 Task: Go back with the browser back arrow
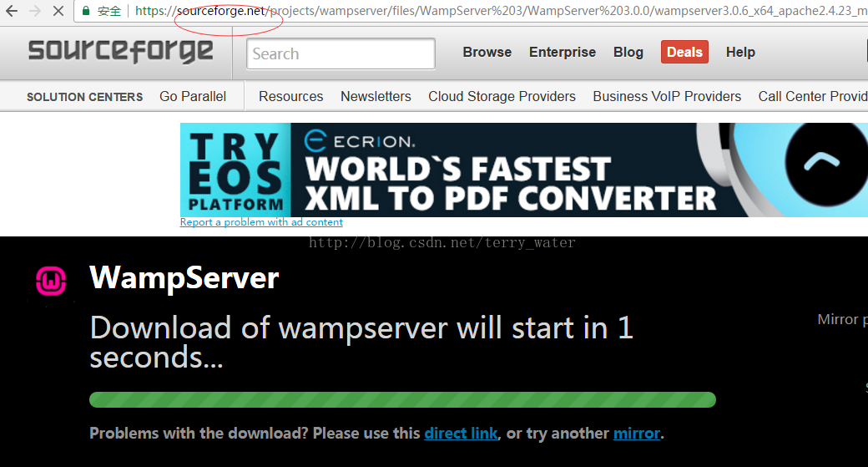pyautogui.click(x=11, y=11)
